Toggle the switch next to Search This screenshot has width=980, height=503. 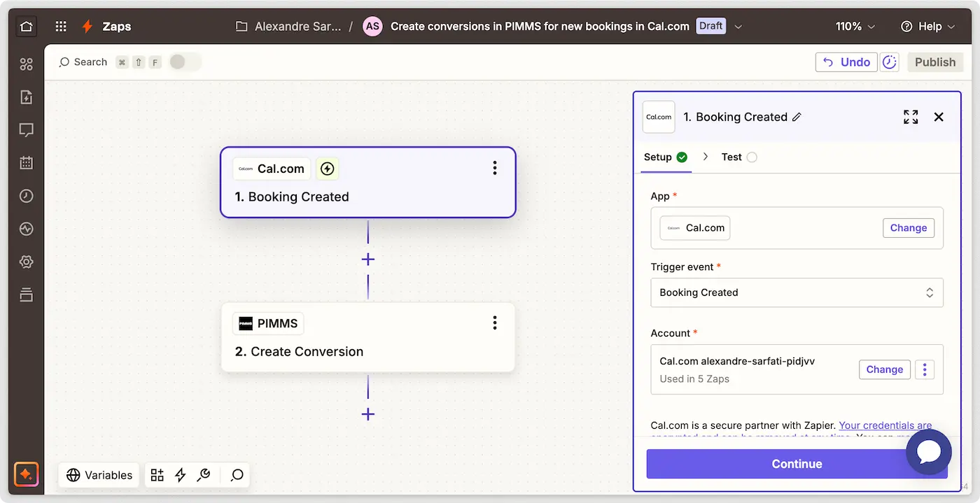(x=185, y=62)
